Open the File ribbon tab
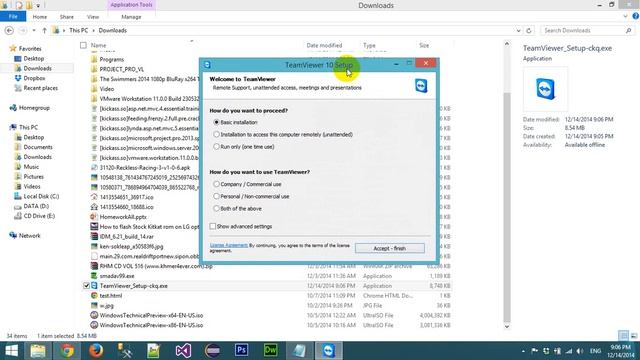Viewport: 640px width, 360px height. click(13, 17)
